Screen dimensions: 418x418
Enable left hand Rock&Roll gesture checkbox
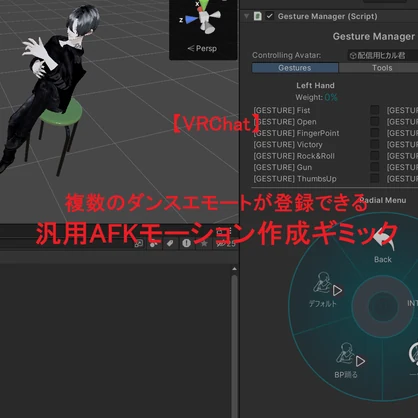[375, 156]
